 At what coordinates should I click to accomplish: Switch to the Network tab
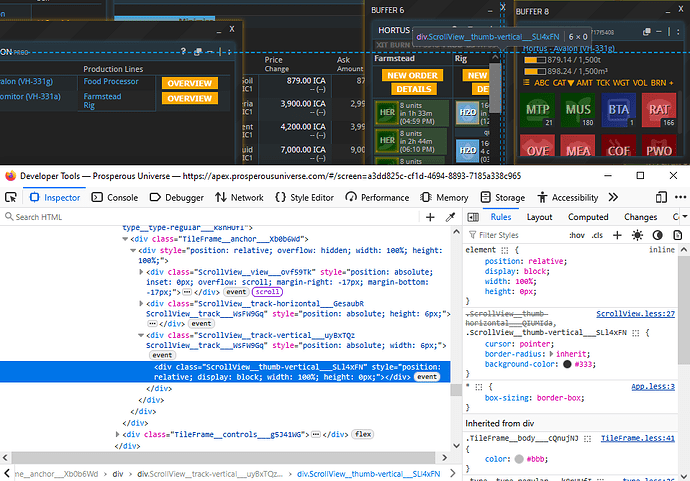[239, 198]
